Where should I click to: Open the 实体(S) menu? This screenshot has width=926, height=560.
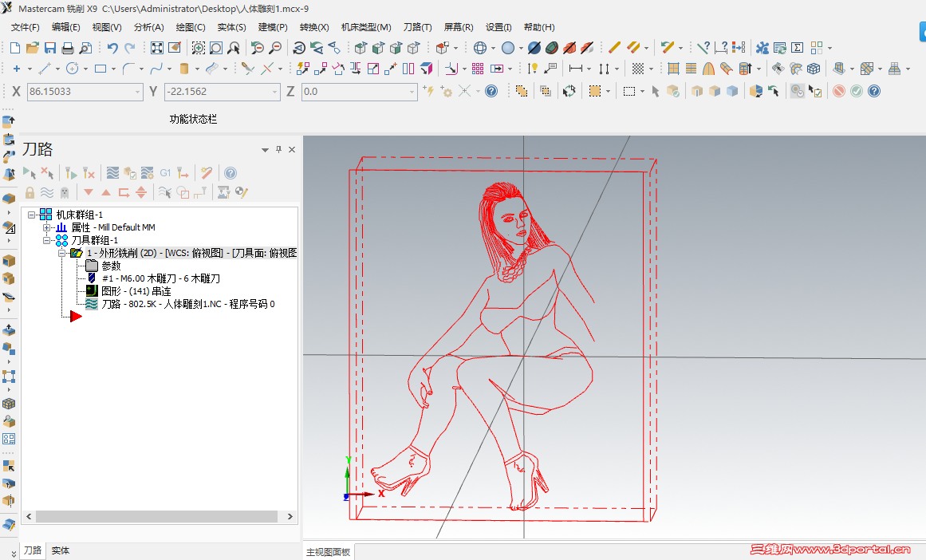(x=231, y=27)
